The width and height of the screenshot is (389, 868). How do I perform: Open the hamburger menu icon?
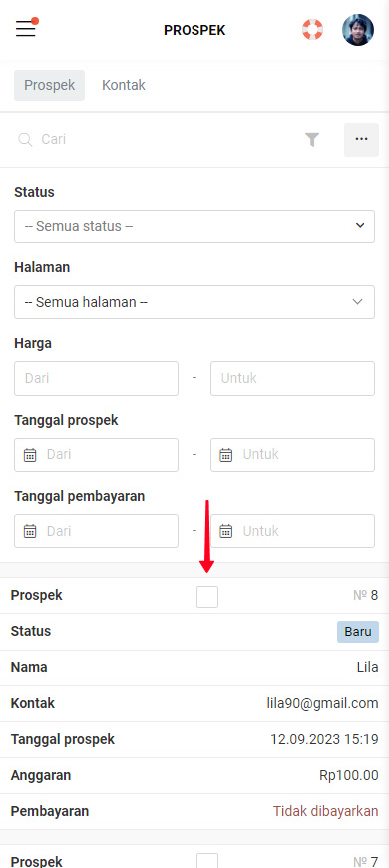pyautogui.click(x=26, y=28)
